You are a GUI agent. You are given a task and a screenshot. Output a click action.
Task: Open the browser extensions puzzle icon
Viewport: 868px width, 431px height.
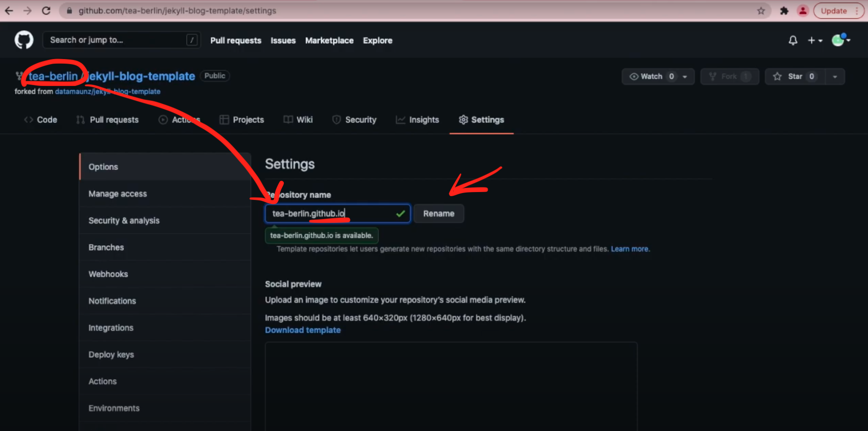(784, 11)
